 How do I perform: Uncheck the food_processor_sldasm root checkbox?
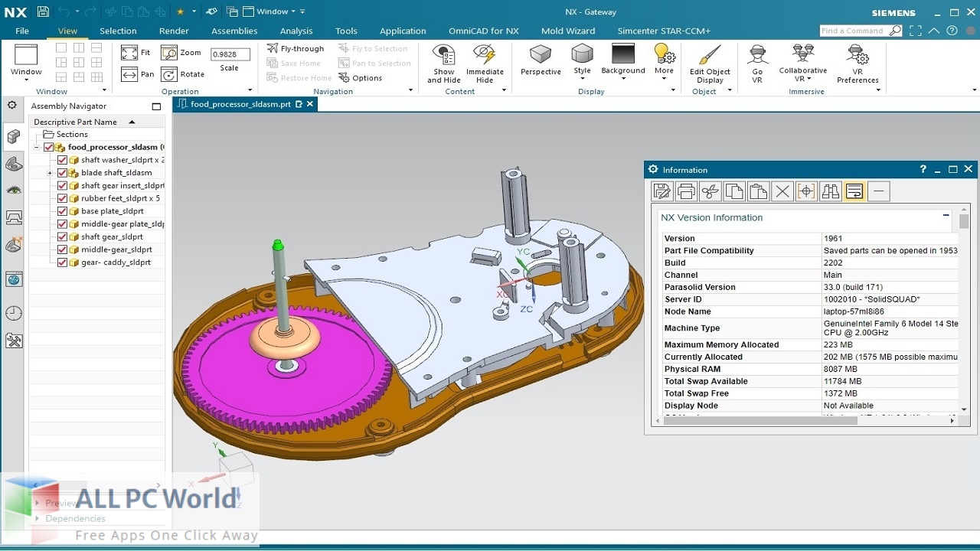tap(49, 147)
